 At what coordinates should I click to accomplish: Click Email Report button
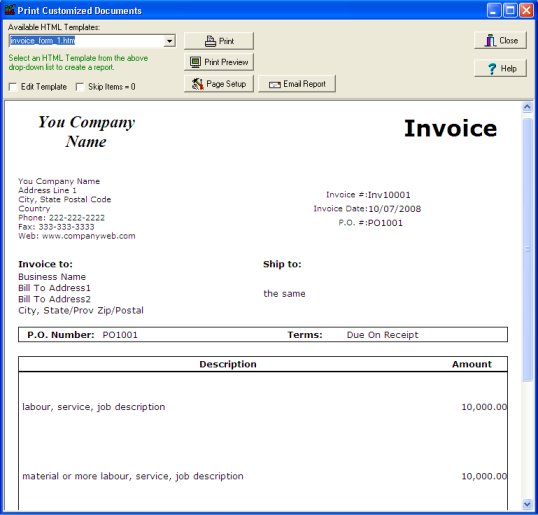[297, 84]
